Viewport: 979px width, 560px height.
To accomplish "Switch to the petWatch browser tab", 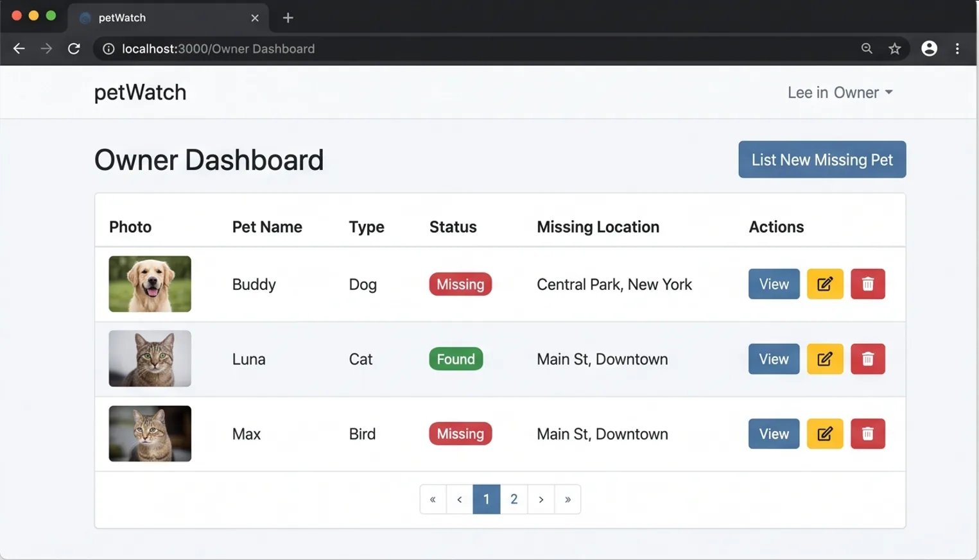I will pos(168,18).
